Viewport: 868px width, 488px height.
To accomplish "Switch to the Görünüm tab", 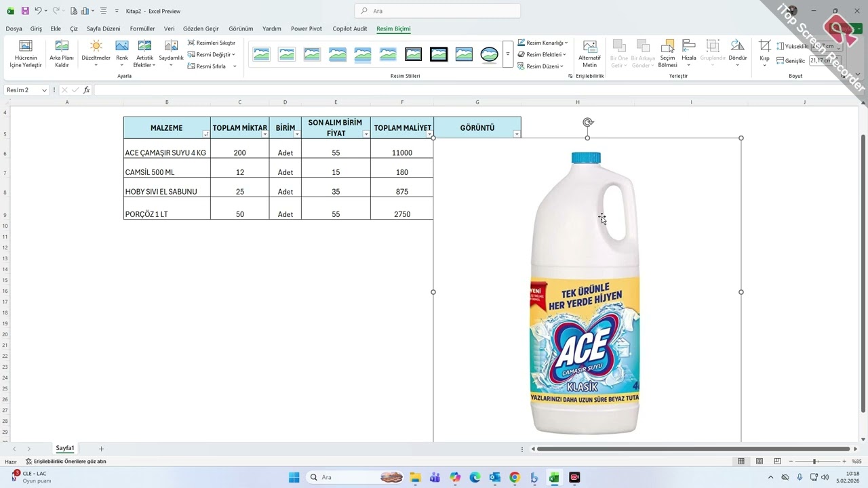I will tap(241, 28).
